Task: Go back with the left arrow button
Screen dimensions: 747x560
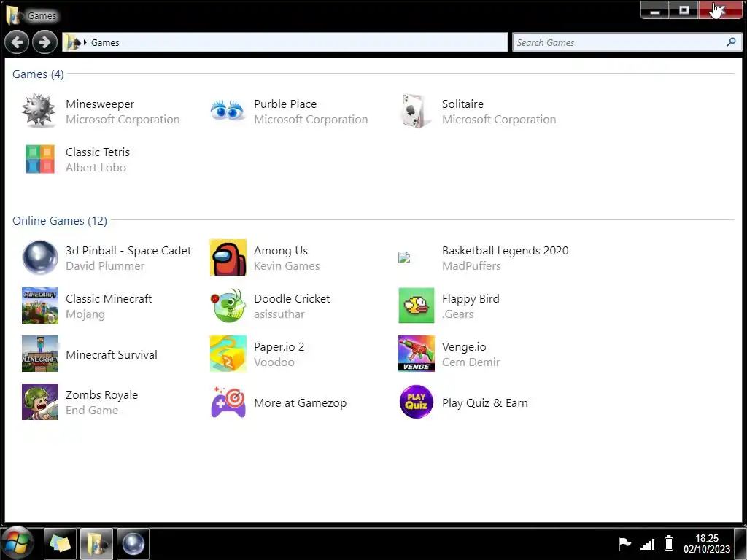Action: pos(18,42)
